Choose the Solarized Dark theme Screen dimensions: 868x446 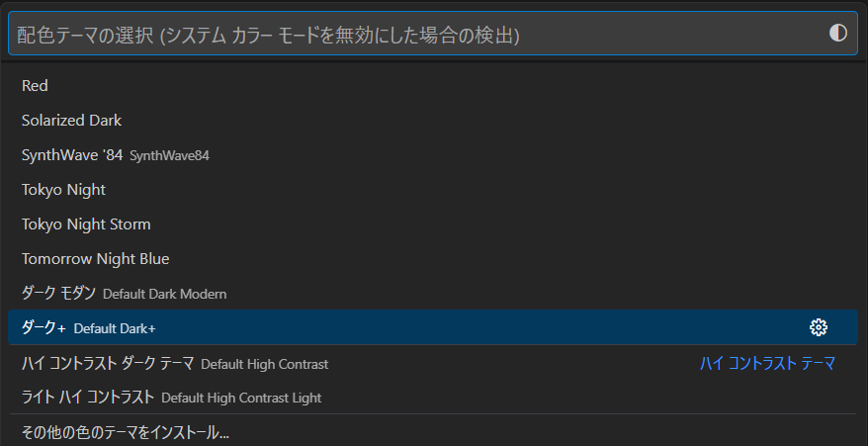click(x=71, y=121)
